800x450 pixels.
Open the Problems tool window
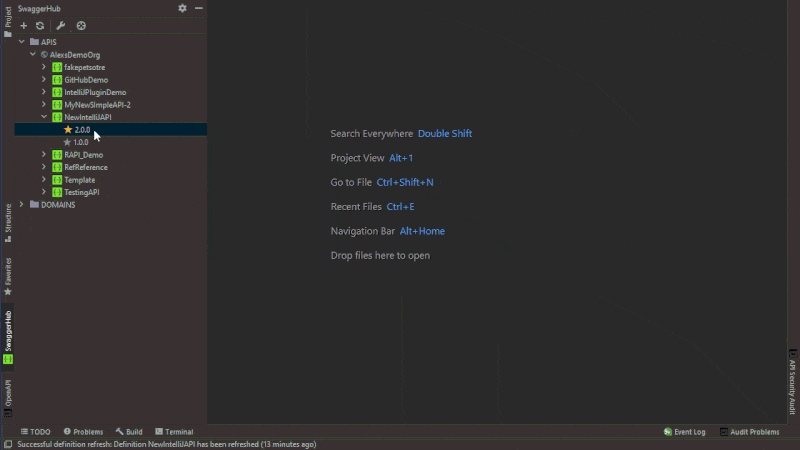pyautogui.click(x=83, y=432)
